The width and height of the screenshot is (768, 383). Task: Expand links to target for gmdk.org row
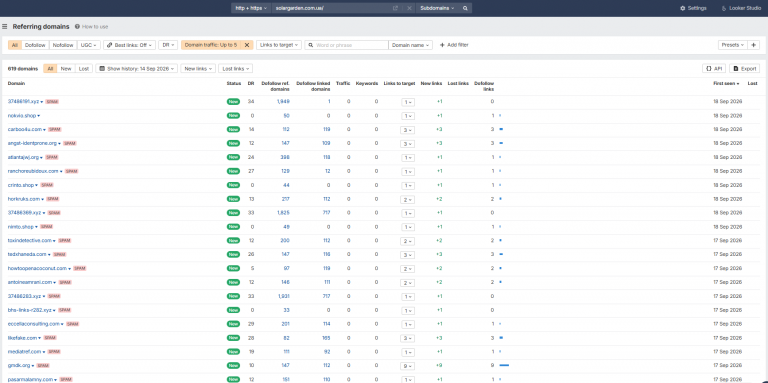(x=408, y=365)
